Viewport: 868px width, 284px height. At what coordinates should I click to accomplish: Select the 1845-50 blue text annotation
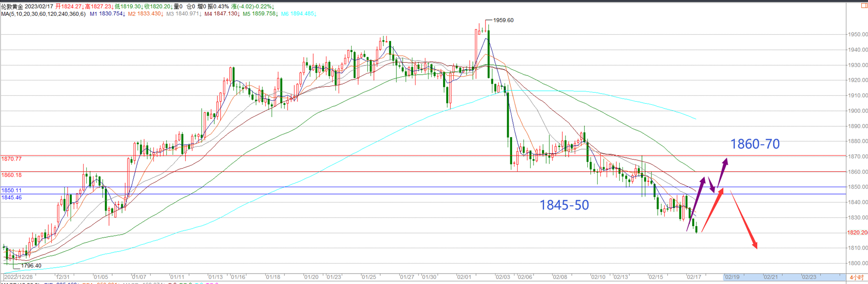564,205
